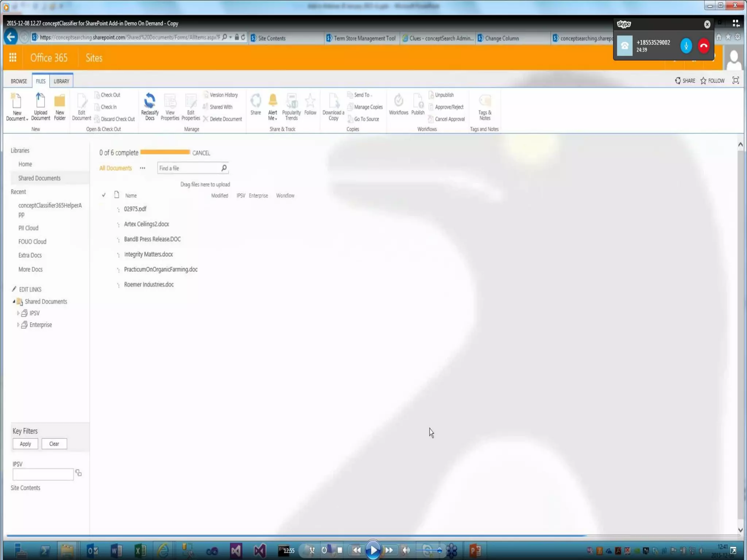Screen dimensions: 747x560
Task: Expand the Enterprise tree node
Action: (x=18, y=324)
